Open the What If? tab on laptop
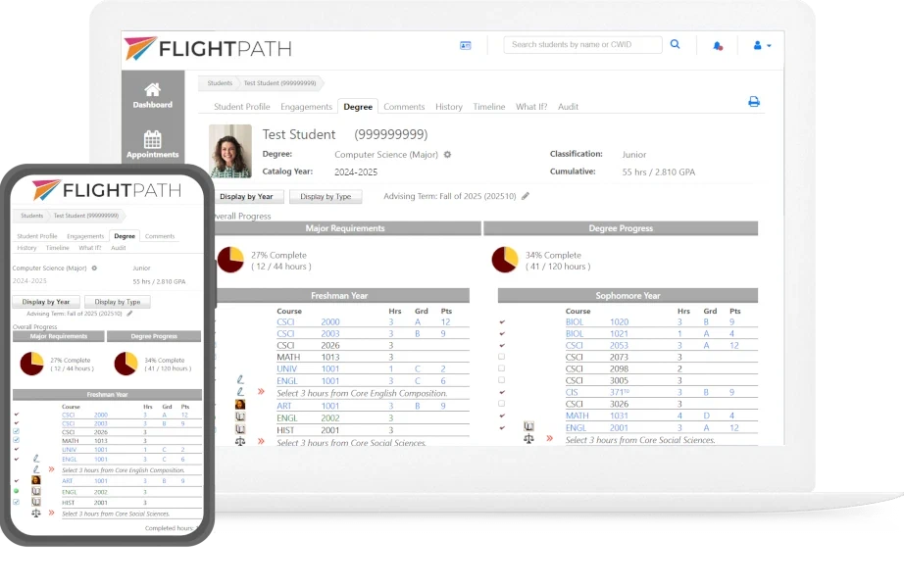 coord(531,107)
